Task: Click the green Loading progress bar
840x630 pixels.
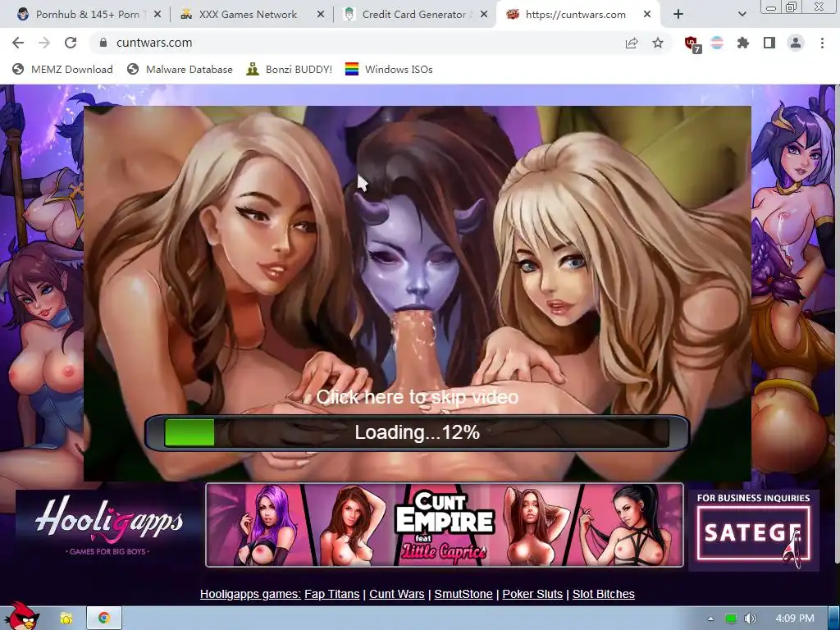Action: pyautogui.click(x=418, y=432)
